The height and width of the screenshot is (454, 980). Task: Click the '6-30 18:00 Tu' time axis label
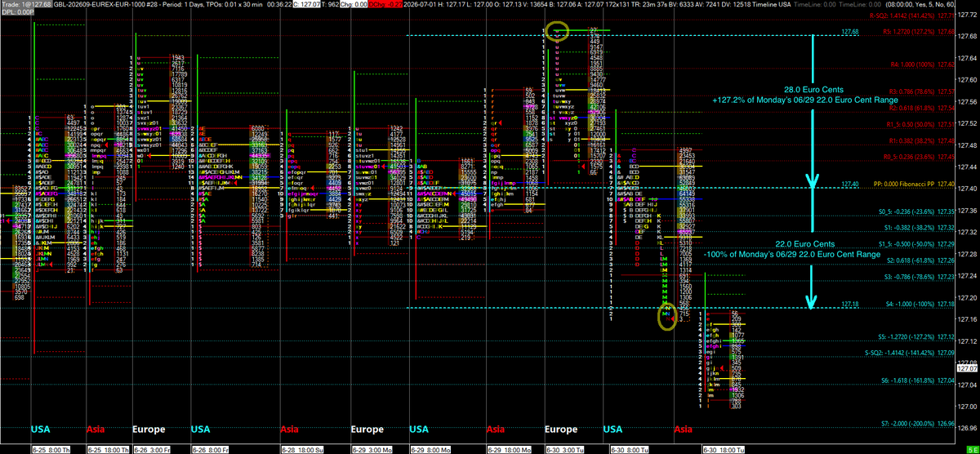click(x=724, y=449)
